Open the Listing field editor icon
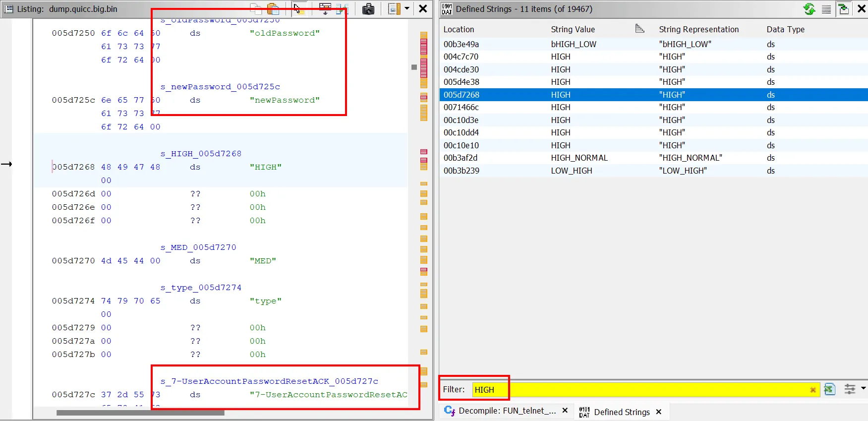The width and height of the screenshot is (868, 421). 325,9
